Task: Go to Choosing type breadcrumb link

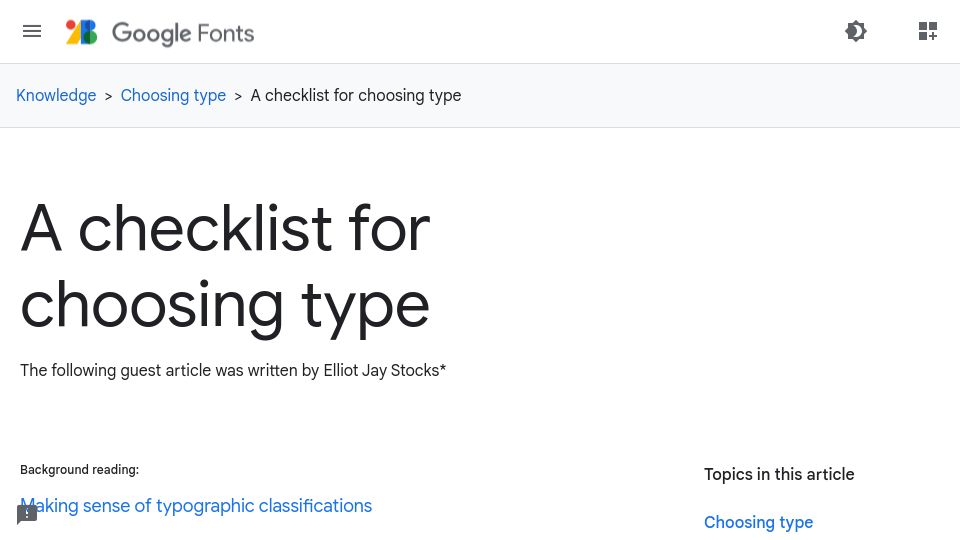Action: point(173,96)
